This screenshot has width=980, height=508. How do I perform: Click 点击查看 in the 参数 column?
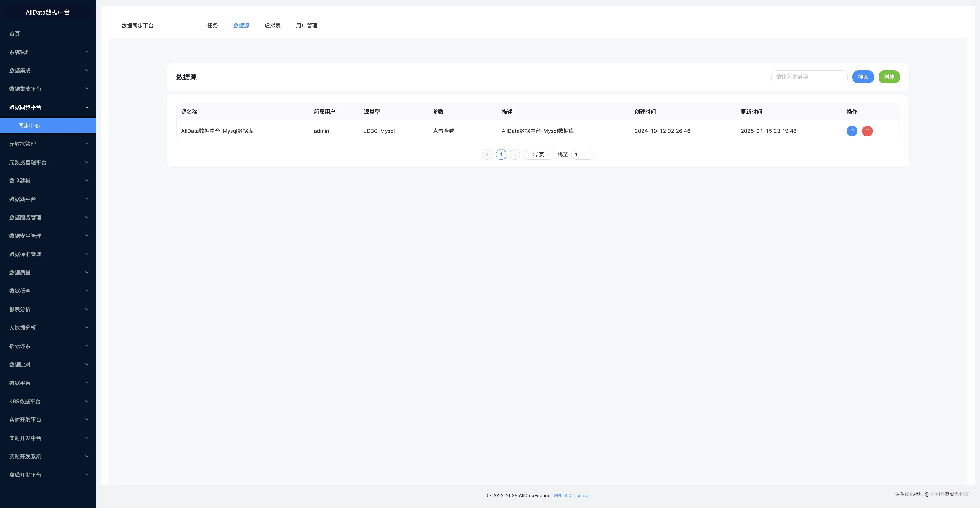pyautogui.click(x=443, y=131)
